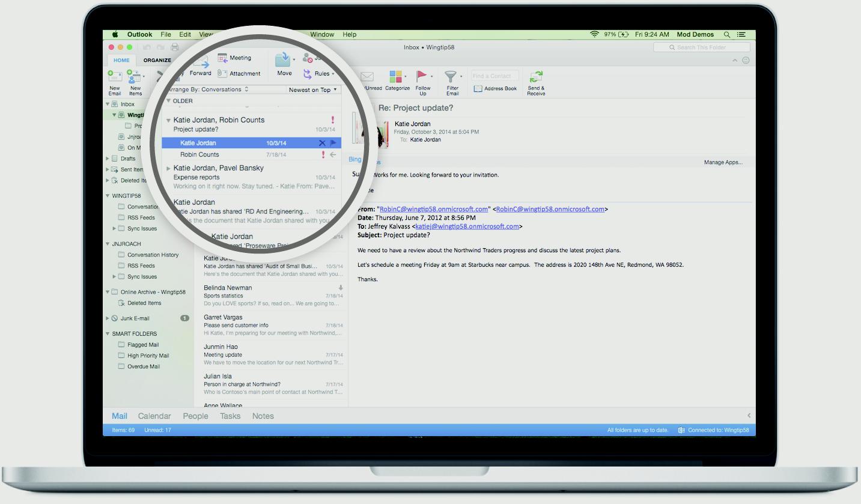Viewport: 861px width, 504px height.
Task: Collapse the ribbon with the chevron
Action: pos(734,60)
